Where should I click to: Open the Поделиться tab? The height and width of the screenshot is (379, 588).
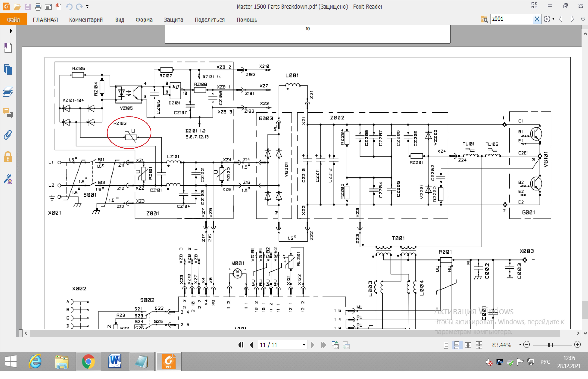pyautogui.click(x=210, y=20)
